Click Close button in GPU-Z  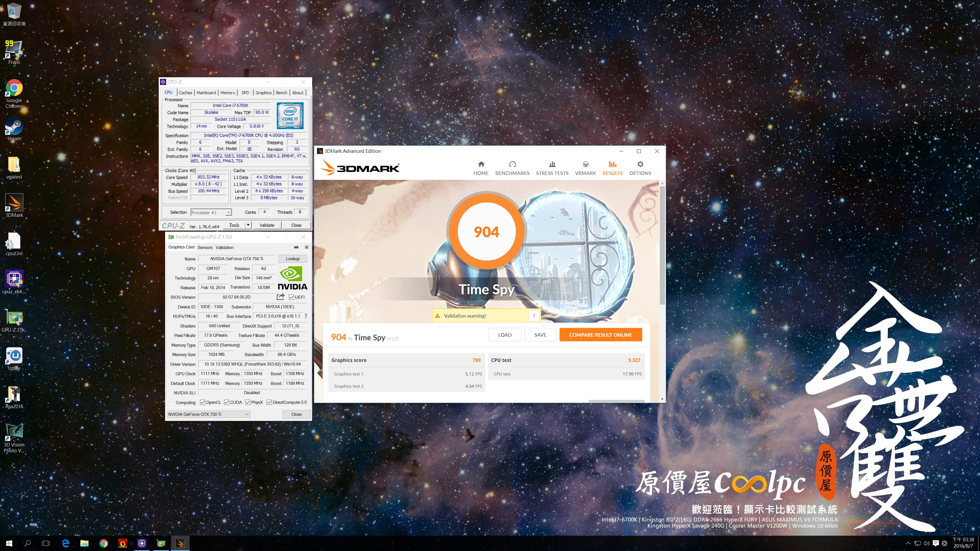(296, 414)
